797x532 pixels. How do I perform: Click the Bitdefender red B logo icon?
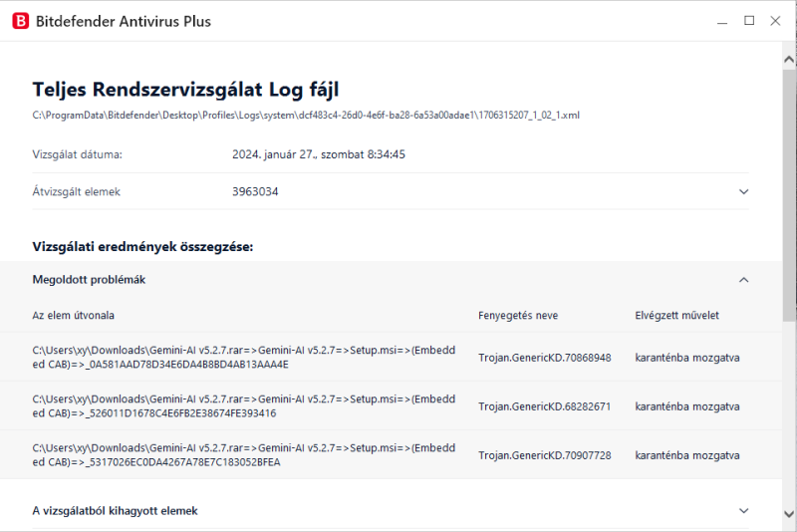coord(20,21)
